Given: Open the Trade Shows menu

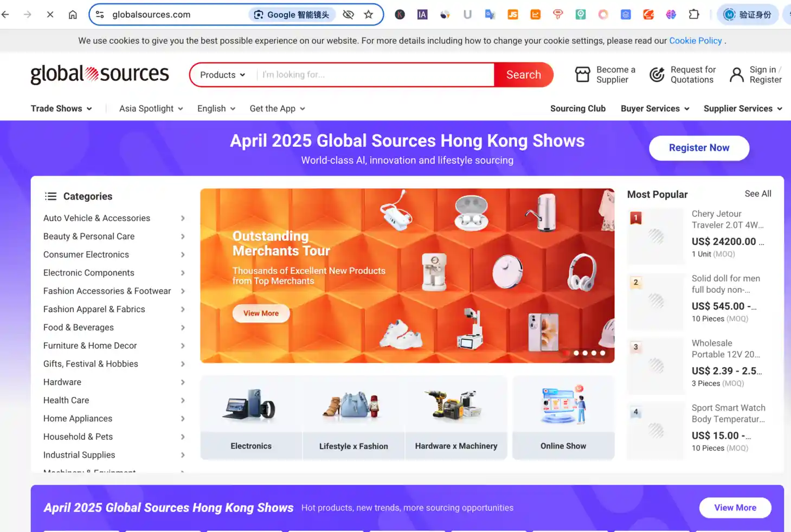Looking at the screenshot, I should (61, 108).
